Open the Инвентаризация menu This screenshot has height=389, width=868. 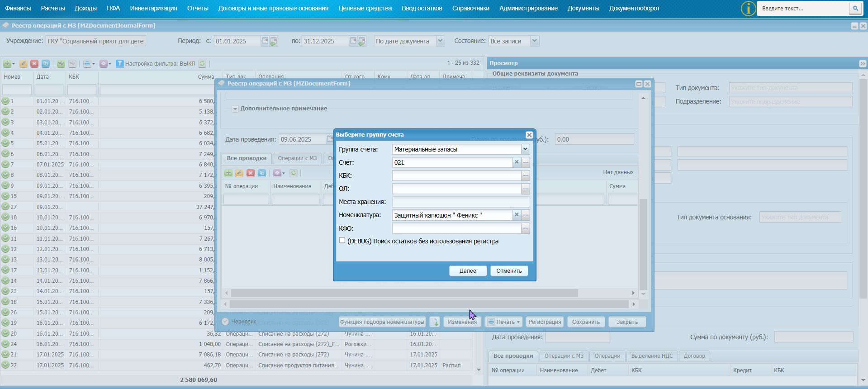point(153,8)
